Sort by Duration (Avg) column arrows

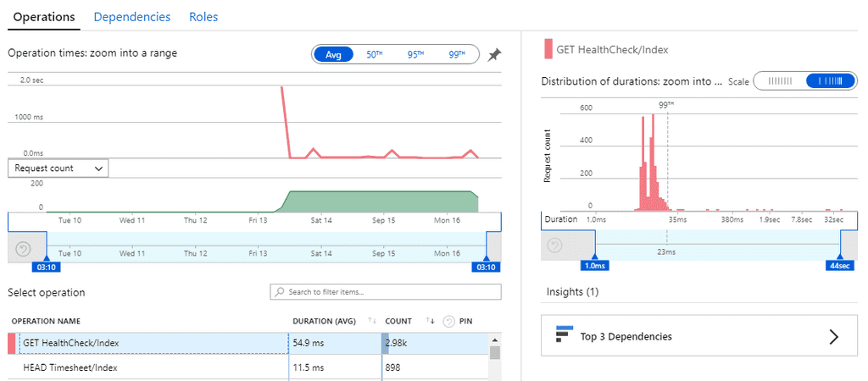tap(371, 322)
